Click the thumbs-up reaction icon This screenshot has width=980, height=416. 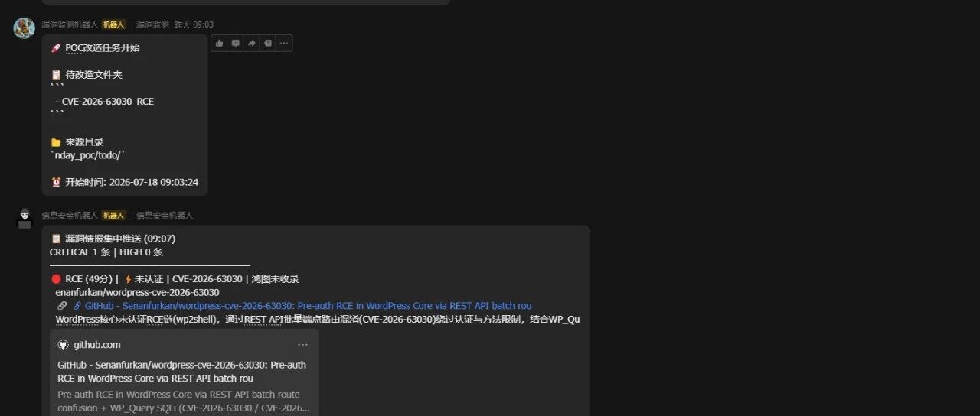[x=220, y=44]
